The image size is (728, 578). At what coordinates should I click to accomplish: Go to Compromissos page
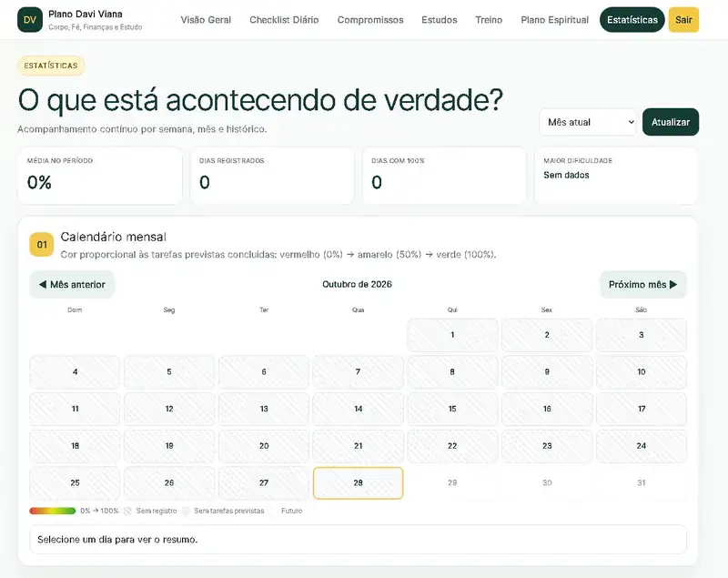370,20
